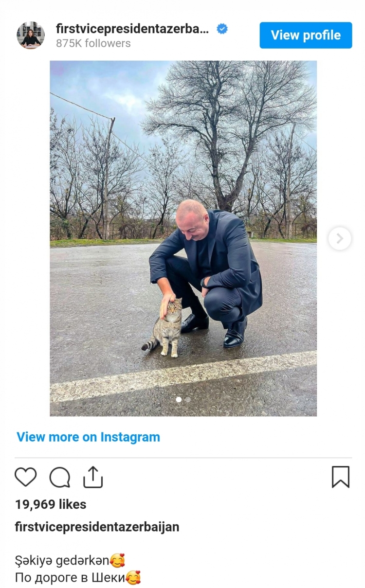The width and height of the screenshot is (365, 588).
Task: Tap the share arrow icon
Action: pos(93,477)
